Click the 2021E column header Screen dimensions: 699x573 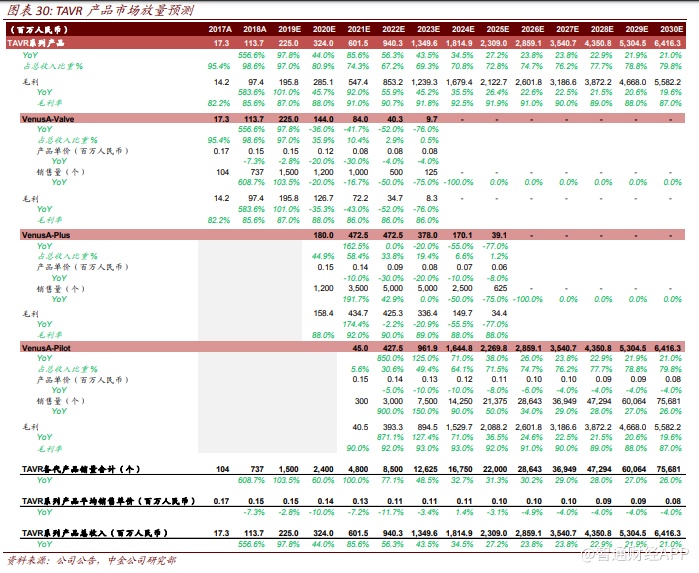pos(359,29)
